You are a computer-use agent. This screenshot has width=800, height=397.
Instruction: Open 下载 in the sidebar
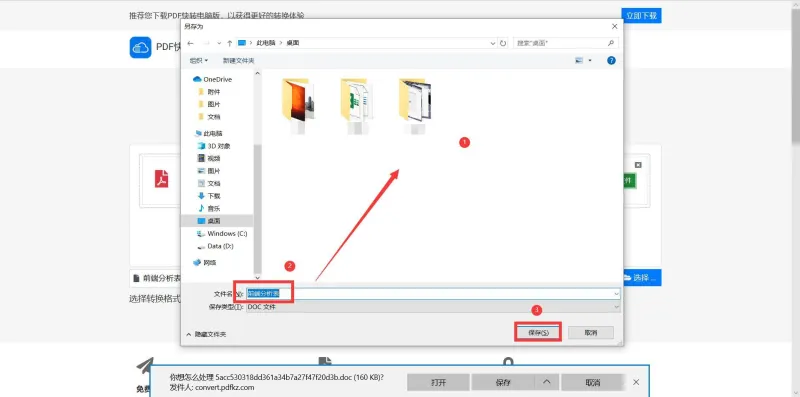(x=209, y=196)
